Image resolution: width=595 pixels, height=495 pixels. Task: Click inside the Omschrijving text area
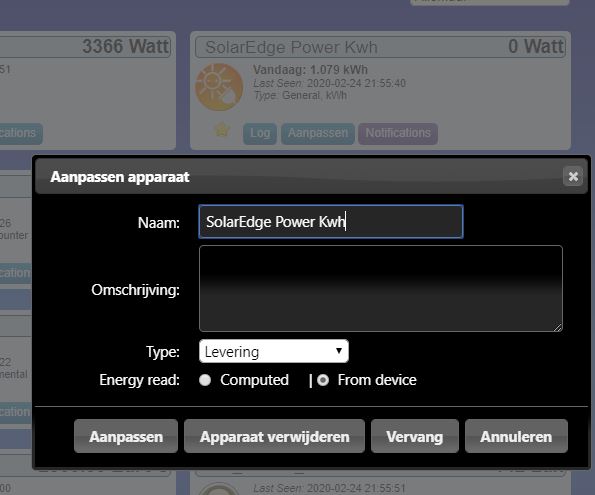coord(381,288)
